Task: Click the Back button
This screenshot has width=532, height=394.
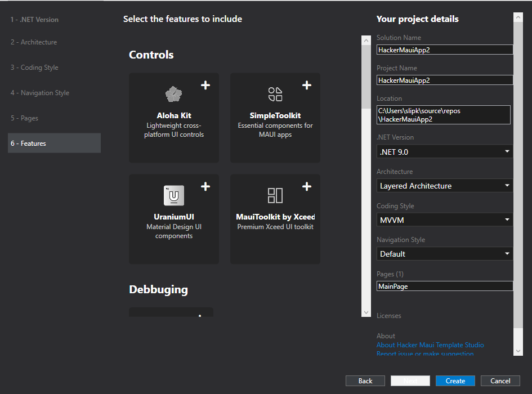Action: click(x=365, y=381)
